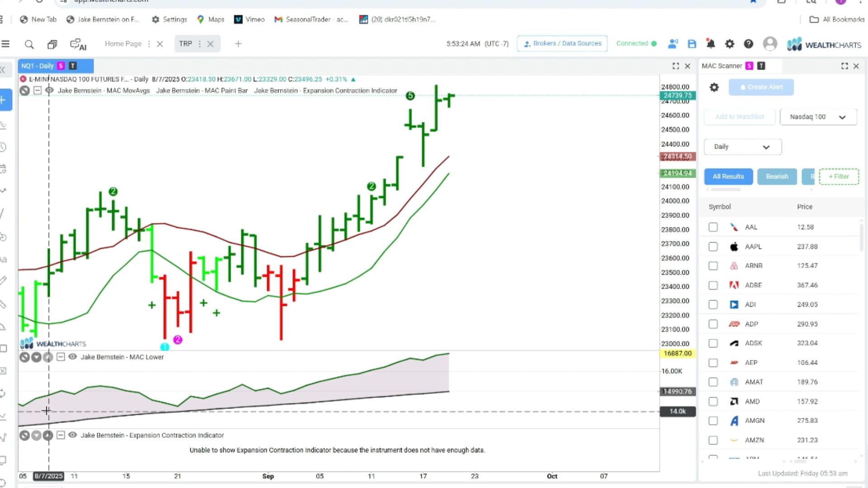Remove the MAC Lower indicator pane
Image resolution: width=868 pixels, height=488 pixels.
[x=24, y=357]
